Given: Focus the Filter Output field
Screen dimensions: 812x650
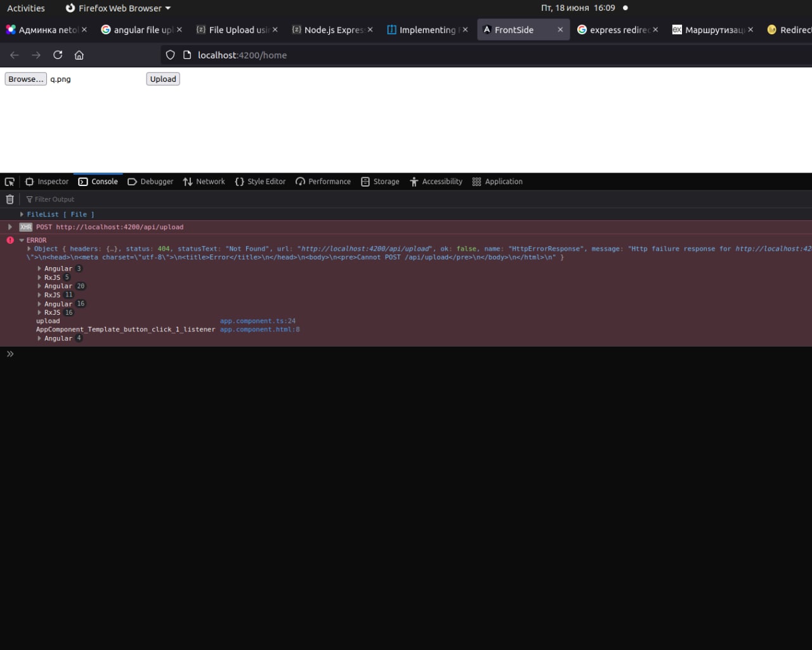Looking at the screenshot, I should coord(419,199).
